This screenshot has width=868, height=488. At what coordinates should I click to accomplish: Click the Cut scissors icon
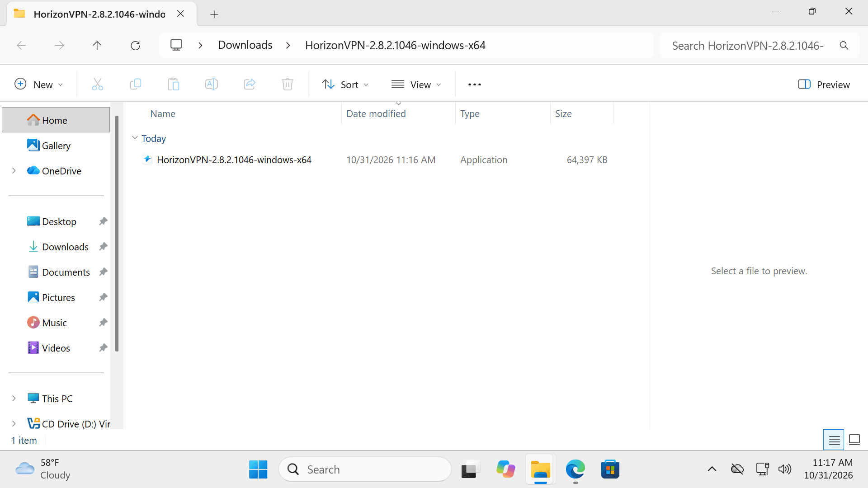point(98,84)
